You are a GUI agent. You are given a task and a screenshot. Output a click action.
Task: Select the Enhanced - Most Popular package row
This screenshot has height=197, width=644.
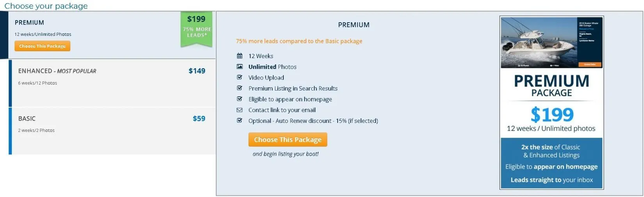(112, 83)
